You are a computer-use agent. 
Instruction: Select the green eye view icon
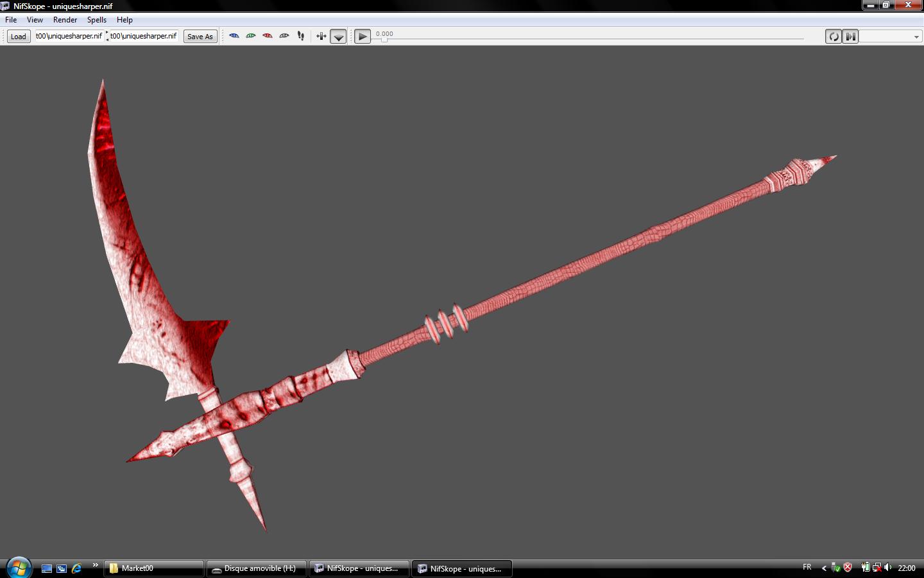pos(251,36)
